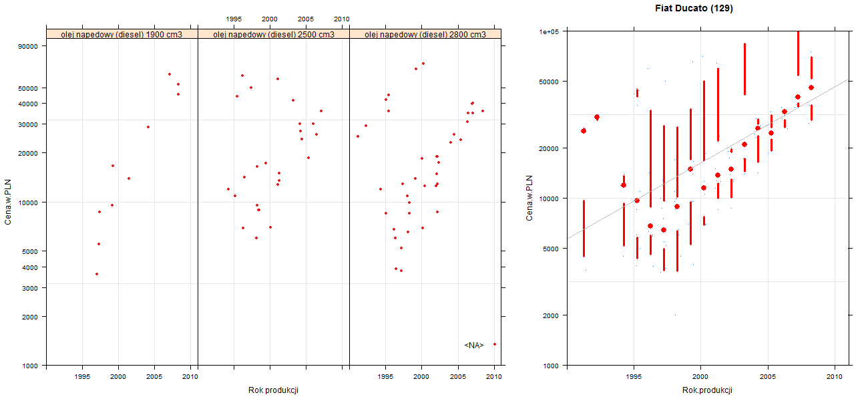Click the "2010" year label below the Fiat Ducato plot
This screenshot has width=868, height=401.
tap(835, 377)
